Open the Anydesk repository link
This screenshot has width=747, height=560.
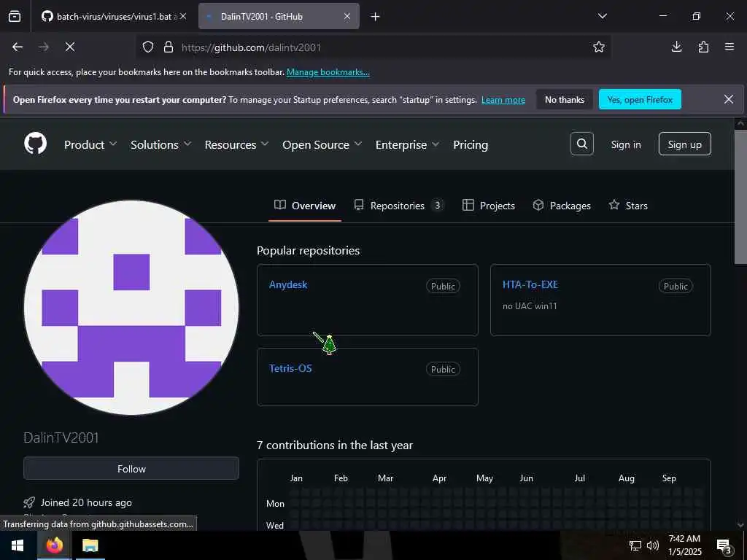(x=288, y=284)
